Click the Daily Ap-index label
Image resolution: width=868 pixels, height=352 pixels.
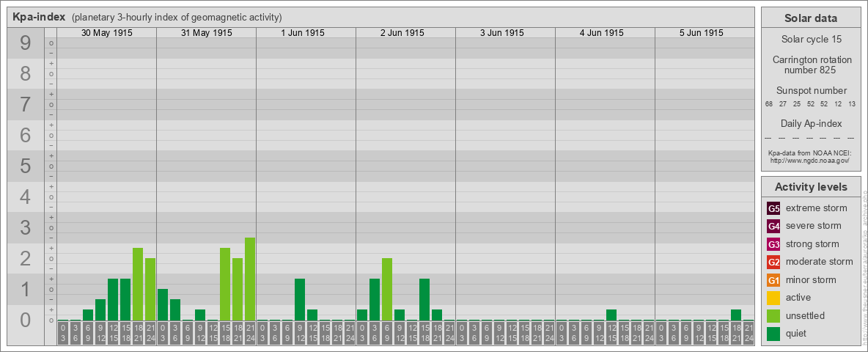pyautogui.click(x=811, y=123)
